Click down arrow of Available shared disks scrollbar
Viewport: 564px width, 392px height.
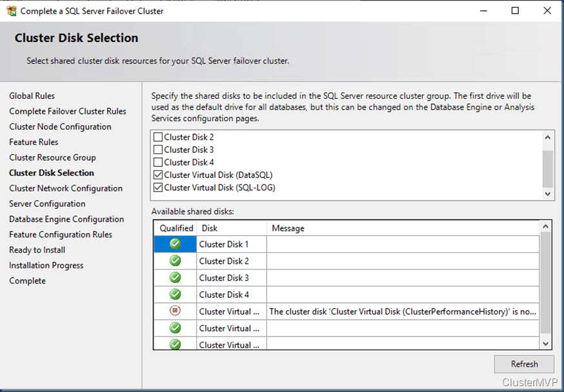(545, 344)
